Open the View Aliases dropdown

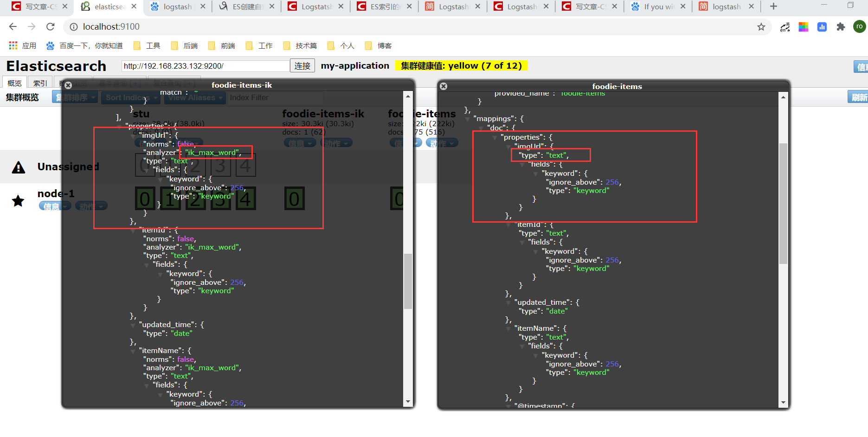coord(195,97)
